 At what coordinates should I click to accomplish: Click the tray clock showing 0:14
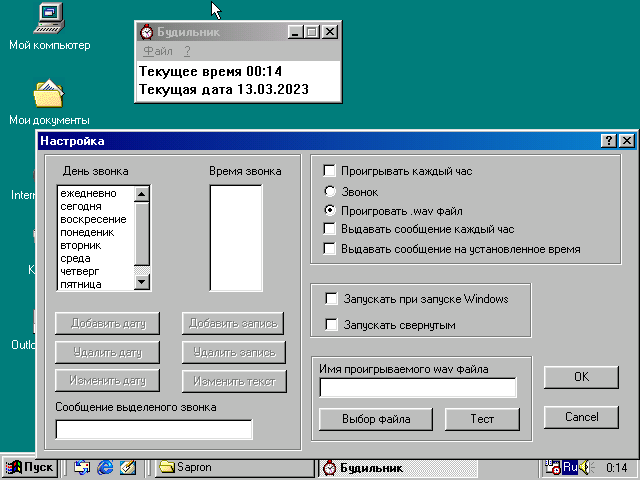616,467
